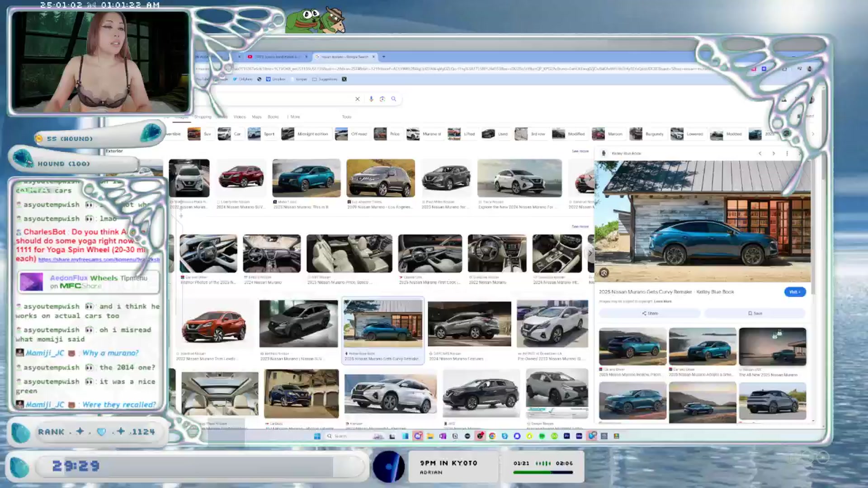The height and width of the screenshot is (488, 868).
Task: Open Skype from the taskbar
Action: (505, 436)
